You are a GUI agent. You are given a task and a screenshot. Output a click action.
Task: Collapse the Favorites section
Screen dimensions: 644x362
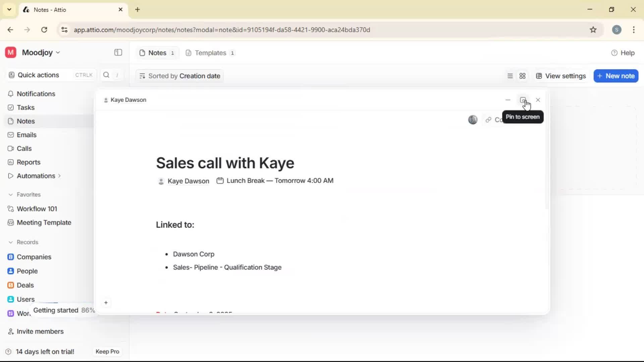pos(11,194)
